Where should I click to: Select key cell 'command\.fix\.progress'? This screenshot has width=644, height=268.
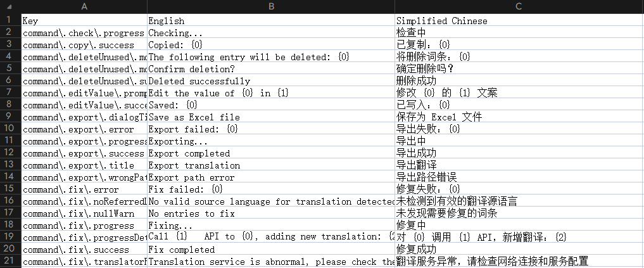pos(84,226)
